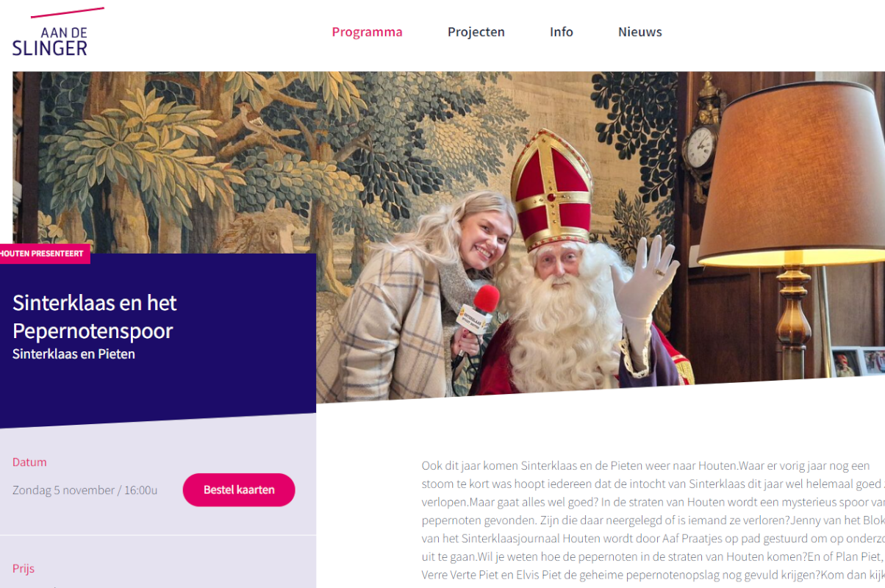Click the Prijs heading
Image resolution: width=885 pixels, height=588 pixels.
point(24,569)
